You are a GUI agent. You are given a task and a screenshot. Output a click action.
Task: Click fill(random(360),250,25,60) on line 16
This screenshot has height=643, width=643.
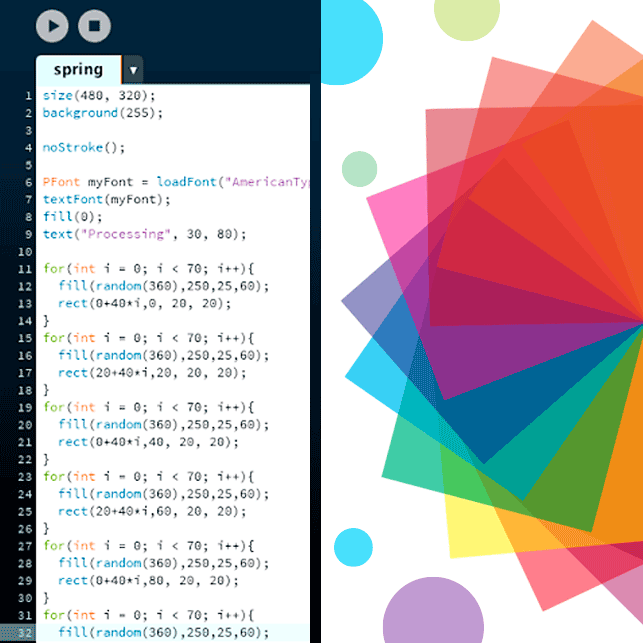pyautogui.click(x=163, y=355)
